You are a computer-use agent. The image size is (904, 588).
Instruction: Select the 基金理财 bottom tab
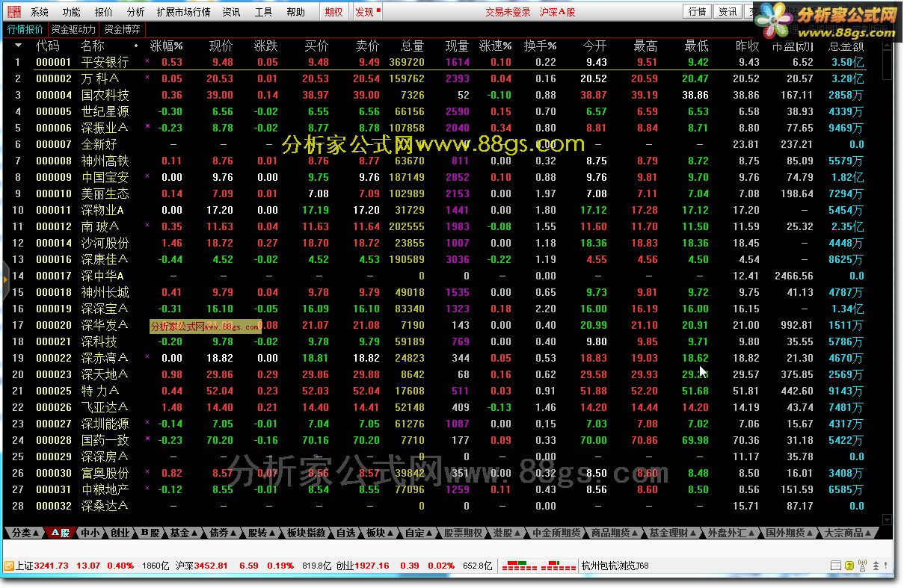point(671,533)
